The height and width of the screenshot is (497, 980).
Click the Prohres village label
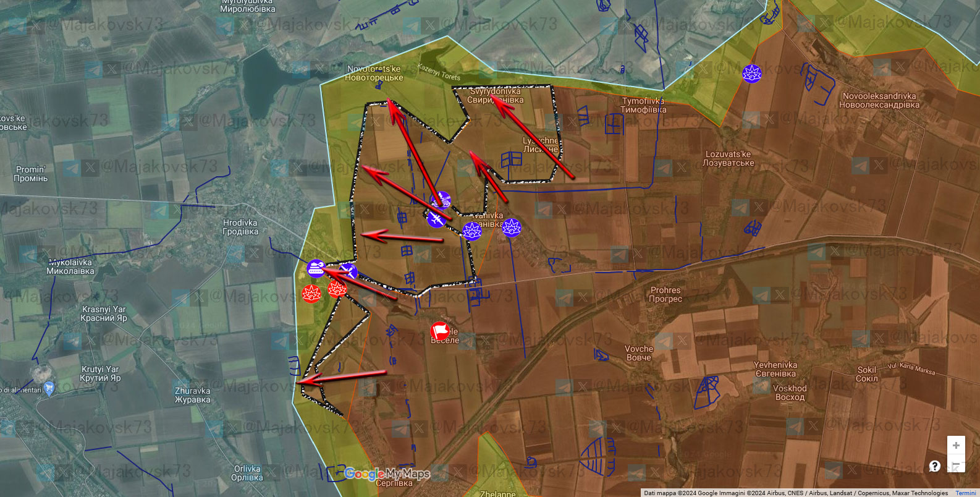coord(665,294)
